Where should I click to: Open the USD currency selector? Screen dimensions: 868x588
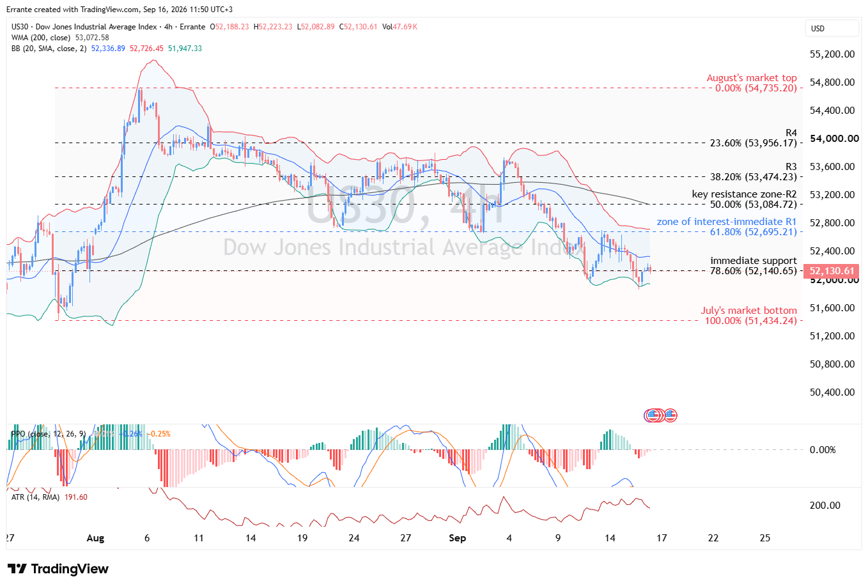832,28
